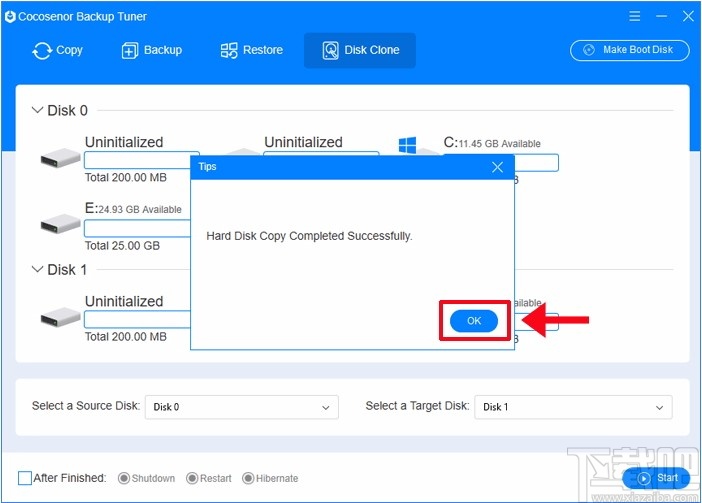Image resolution: width=702 pixels, height=503 pixels.
Task: Open the Copy tab
Action: (57, 50)
